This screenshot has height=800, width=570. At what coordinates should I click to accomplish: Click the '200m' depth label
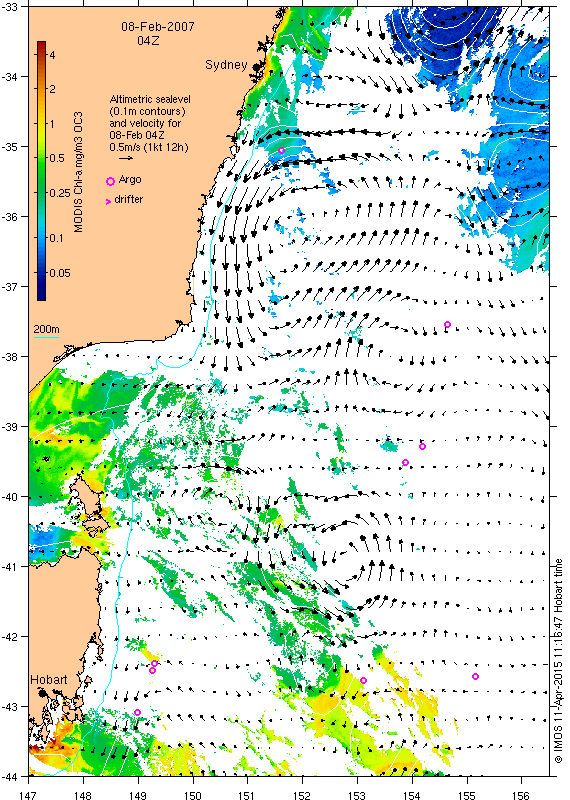pyautogui.click(x=46, y=328)
